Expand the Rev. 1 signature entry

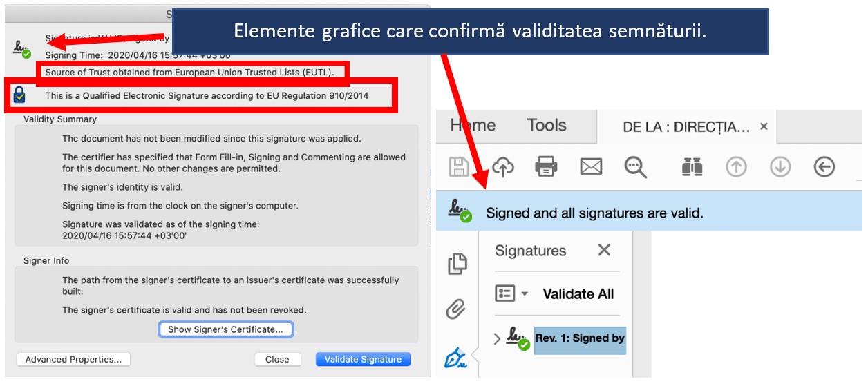pos(497,338)
